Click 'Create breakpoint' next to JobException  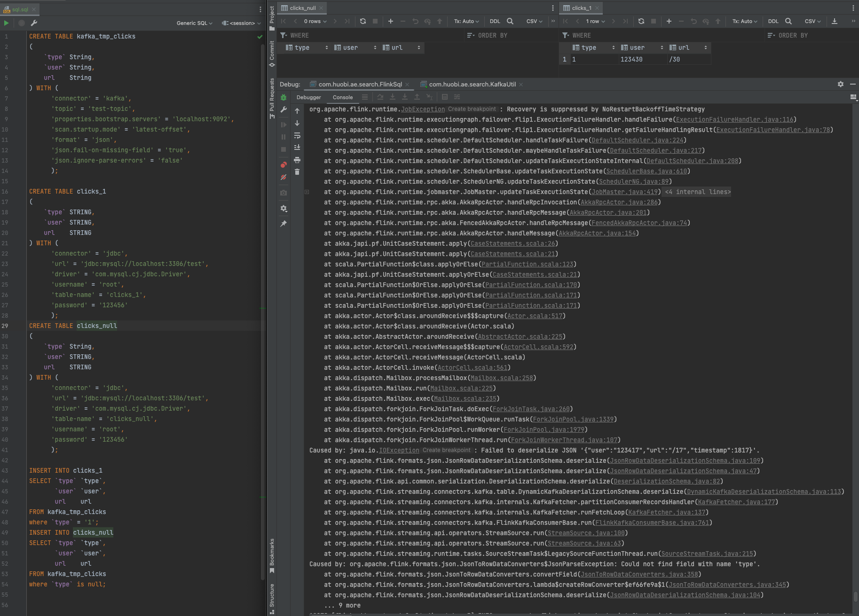pos(472,109)
